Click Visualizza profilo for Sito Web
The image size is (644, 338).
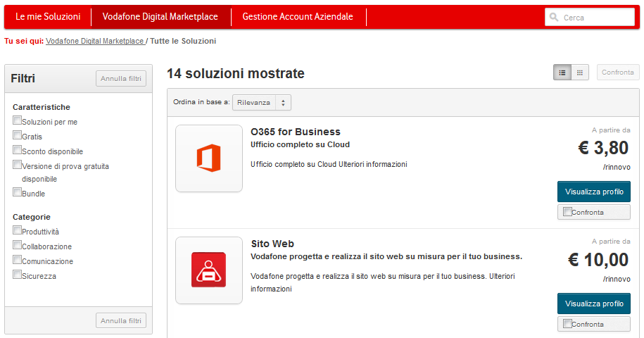point(594,303)
